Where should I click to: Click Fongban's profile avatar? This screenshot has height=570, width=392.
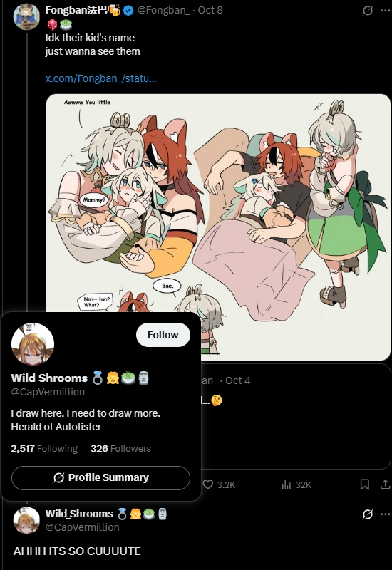26,16
